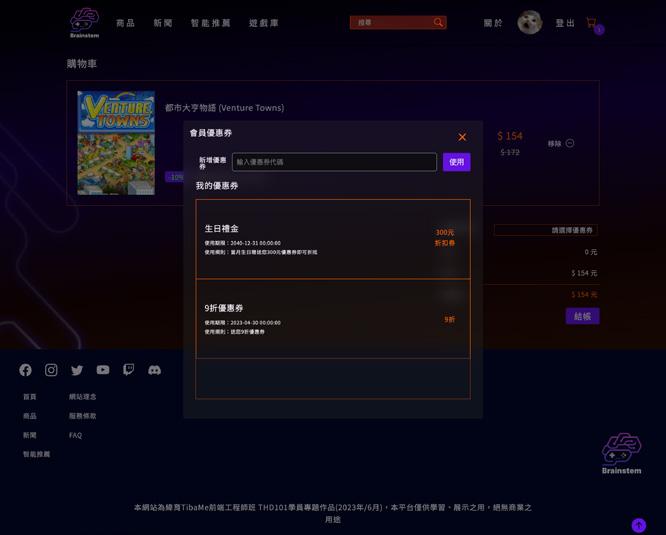Open the Discord social link
Image resolution: width=666 pixels, height=535 pixels.
155,370
